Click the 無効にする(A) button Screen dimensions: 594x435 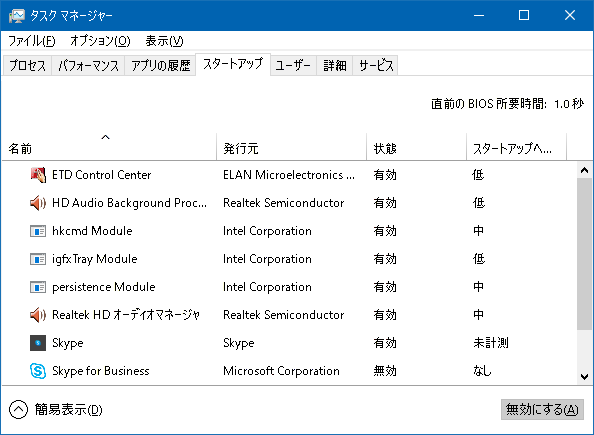pyautogui.click(x=542, y=410)
